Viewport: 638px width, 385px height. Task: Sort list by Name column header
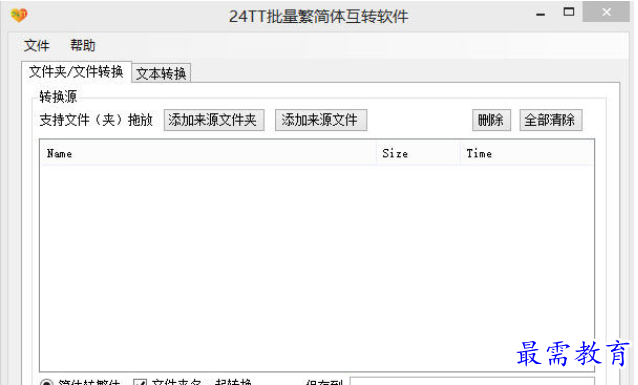pyautogui.click(x=208, y=153)
